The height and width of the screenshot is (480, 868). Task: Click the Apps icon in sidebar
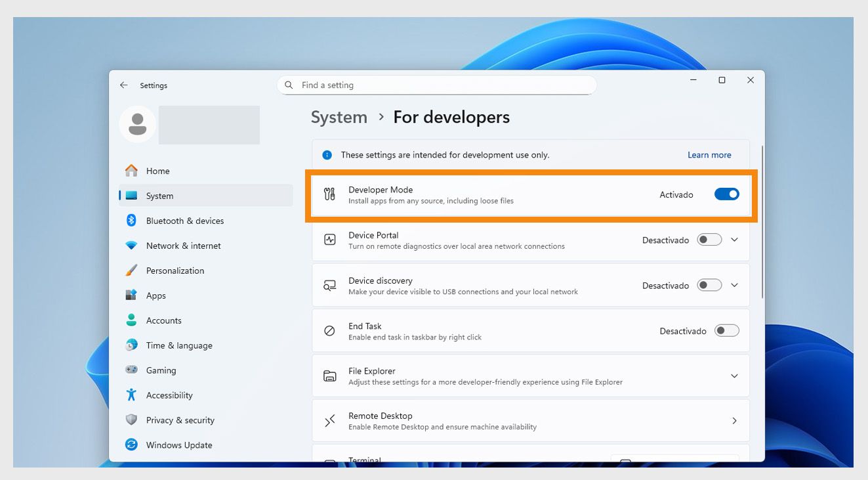[x=131, y=295]
